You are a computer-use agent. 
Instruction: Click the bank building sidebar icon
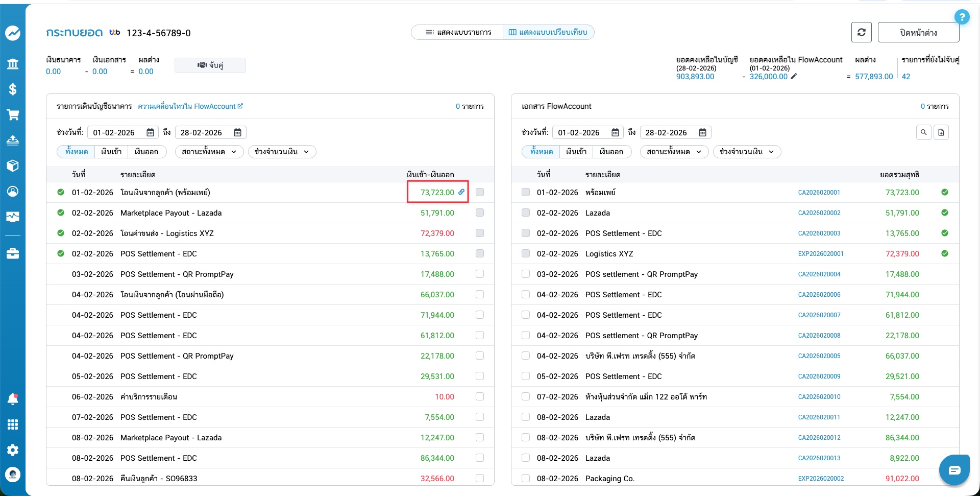coord(13,64)
